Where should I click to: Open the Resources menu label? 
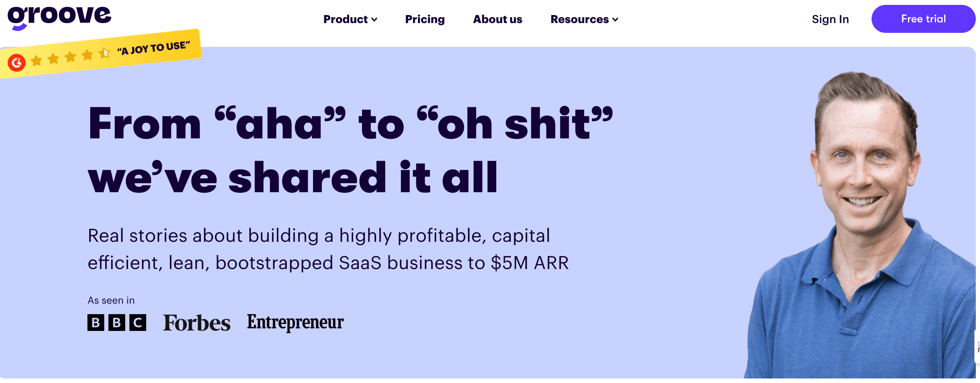(x=580, y=19)
